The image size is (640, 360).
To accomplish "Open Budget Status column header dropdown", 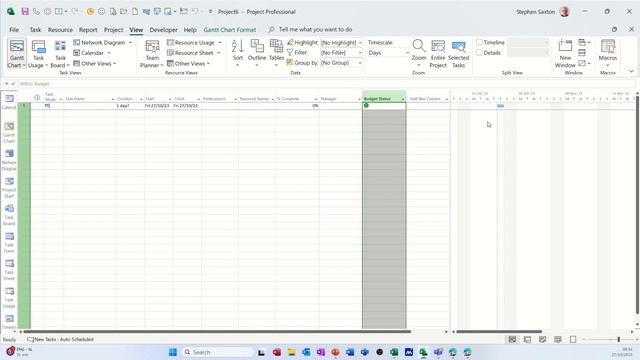I will pos(402,99).
